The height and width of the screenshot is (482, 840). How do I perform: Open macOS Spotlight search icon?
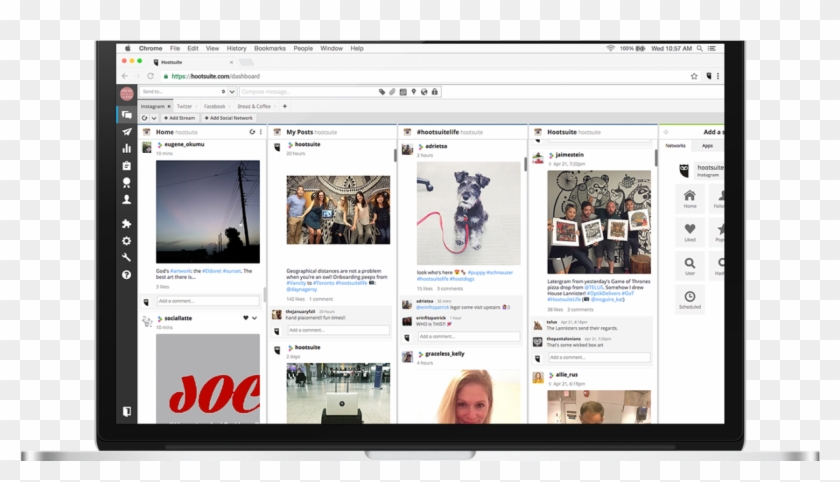(x=699, y=48)
